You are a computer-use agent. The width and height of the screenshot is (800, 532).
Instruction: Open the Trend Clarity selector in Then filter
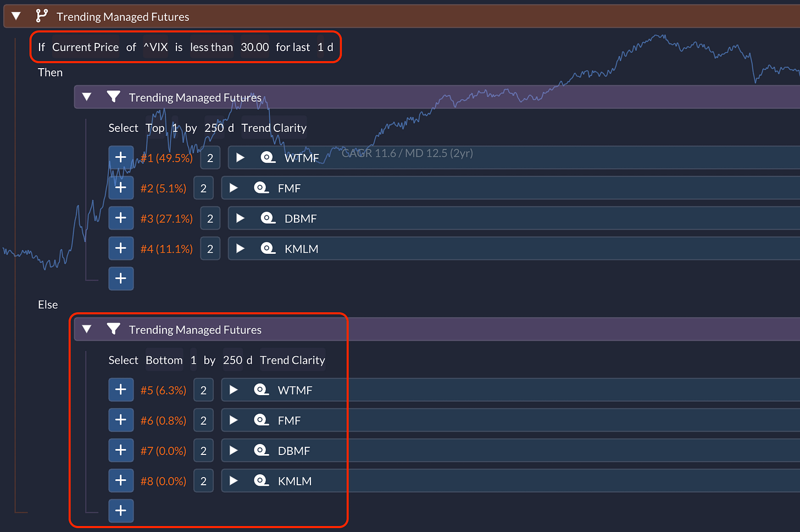coord(274,128)
